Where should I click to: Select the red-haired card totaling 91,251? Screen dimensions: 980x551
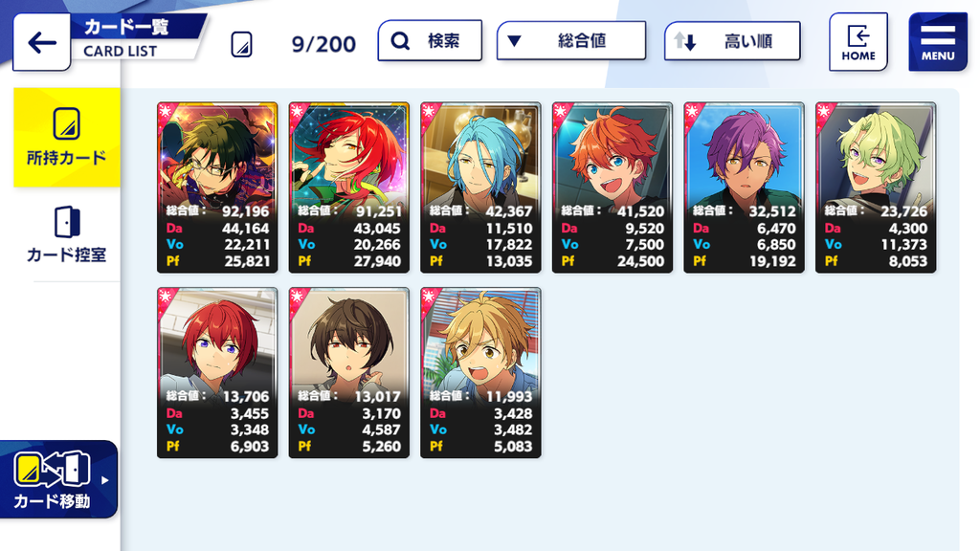click(348, 187)
